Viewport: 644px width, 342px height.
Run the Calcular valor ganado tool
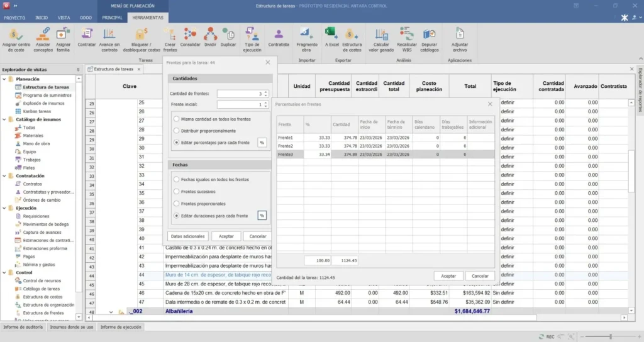pos(381,35)
